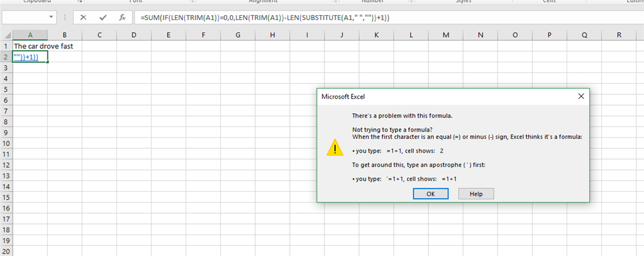Select column J header

(341, 35)
